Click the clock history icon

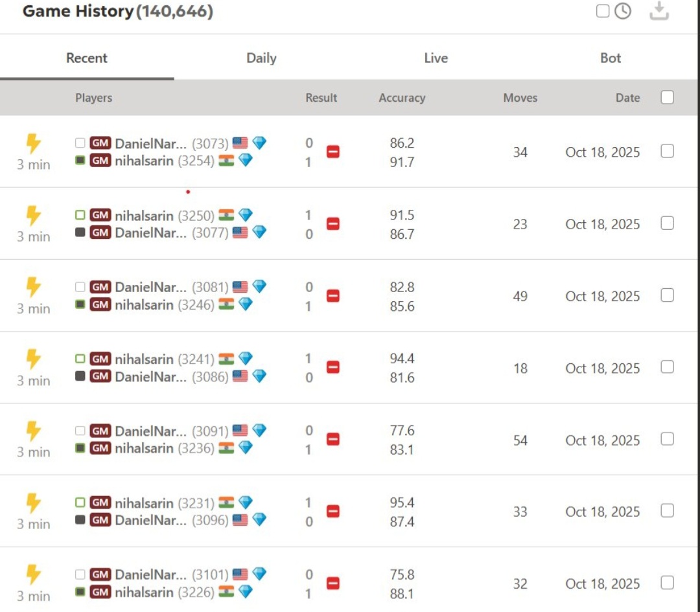pyautogui.click(x=623, y=11)
